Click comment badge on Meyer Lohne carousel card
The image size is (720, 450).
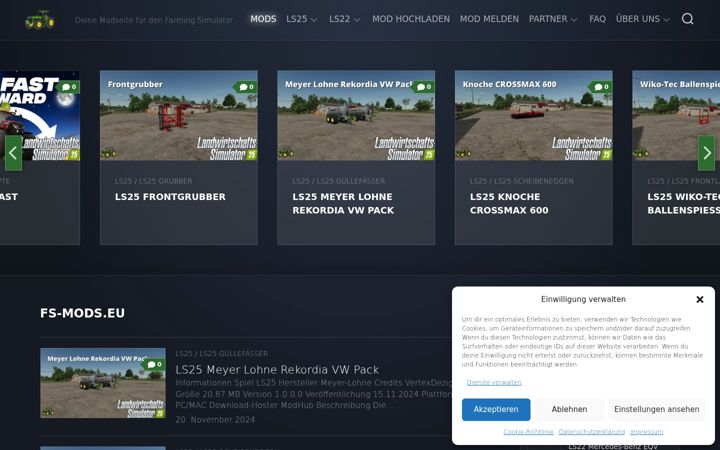(423, 87)
